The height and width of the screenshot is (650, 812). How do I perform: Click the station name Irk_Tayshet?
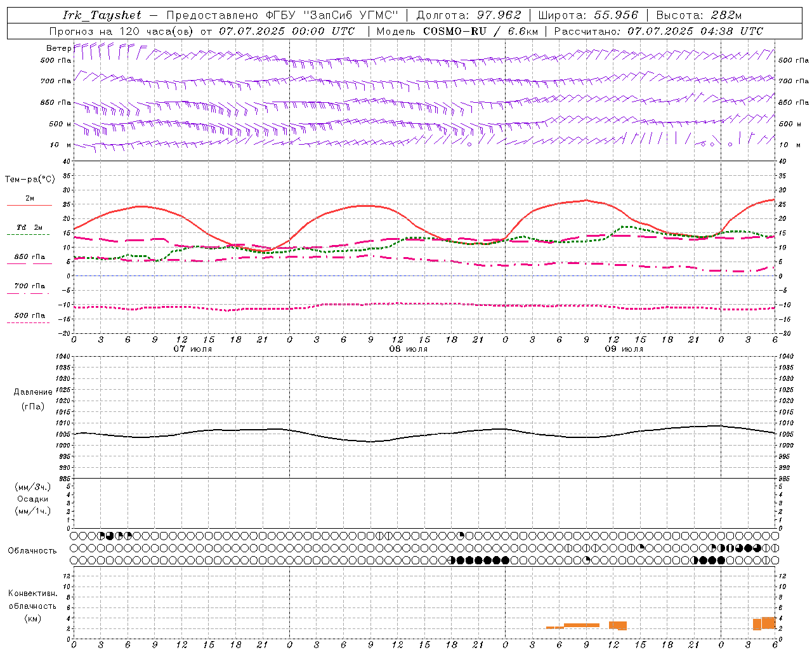pyautogui.click(x=102, y=15)
